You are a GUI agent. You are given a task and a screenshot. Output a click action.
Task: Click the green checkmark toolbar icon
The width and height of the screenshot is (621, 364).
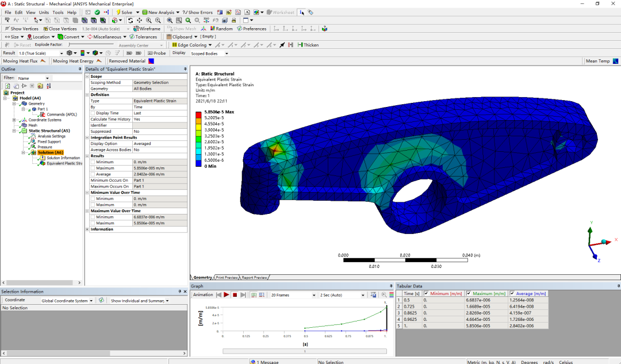pos(97,12)
